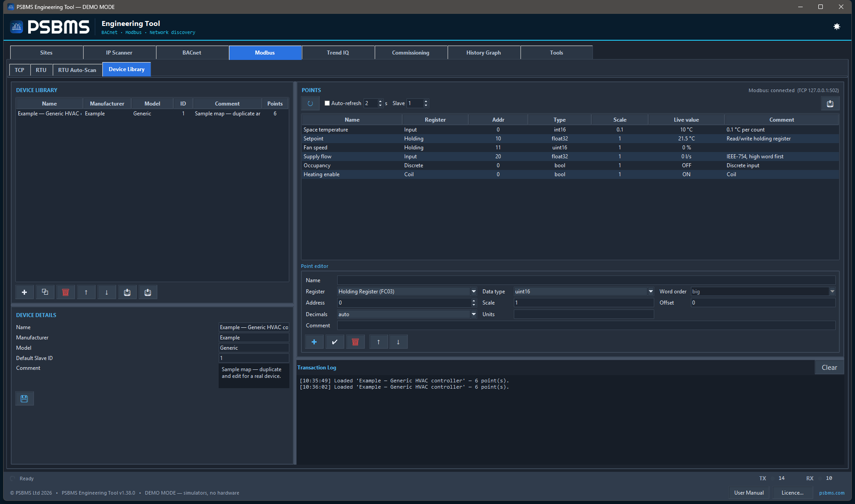The image size is (855, 504).
Task: Move selected device down in the library
Action: click(107, 292)
